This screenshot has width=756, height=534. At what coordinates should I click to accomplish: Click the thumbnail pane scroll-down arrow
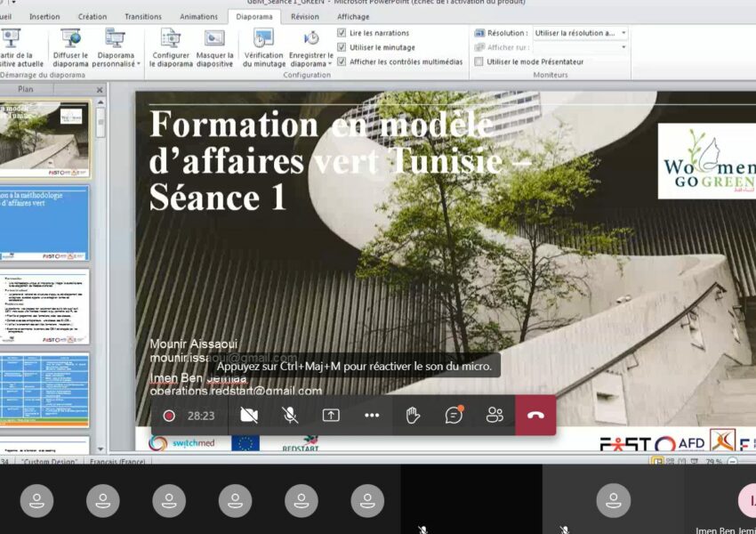tap(101, 449)
